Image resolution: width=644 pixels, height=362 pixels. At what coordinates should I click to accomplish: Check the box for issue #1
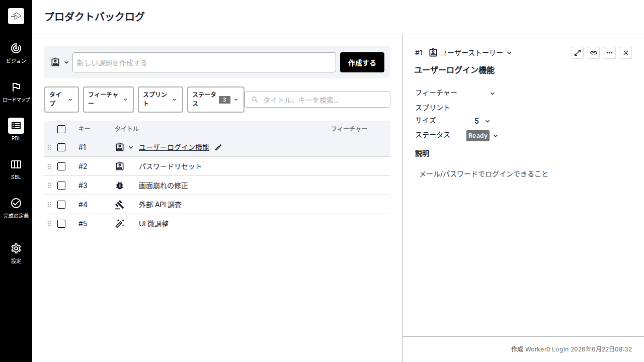tap(61, 147)
